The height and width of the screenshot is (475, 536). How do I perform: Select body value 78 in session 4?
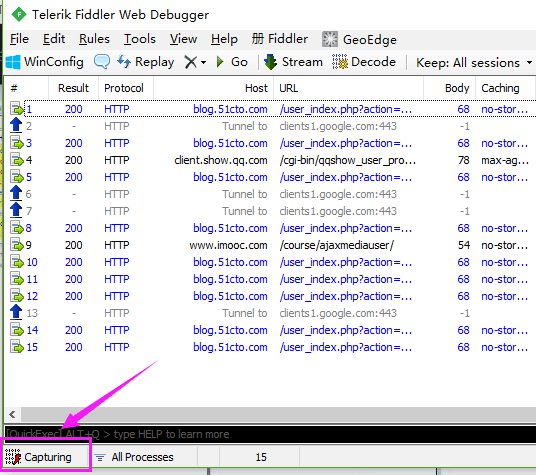pyautogui.click(x=464, y=160)
